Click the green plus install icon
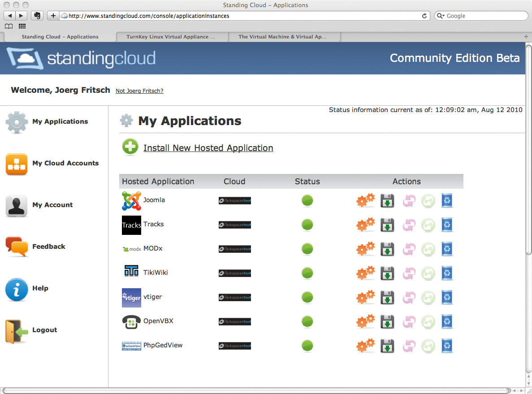The image size is (532, 394). tap(130, 147)
